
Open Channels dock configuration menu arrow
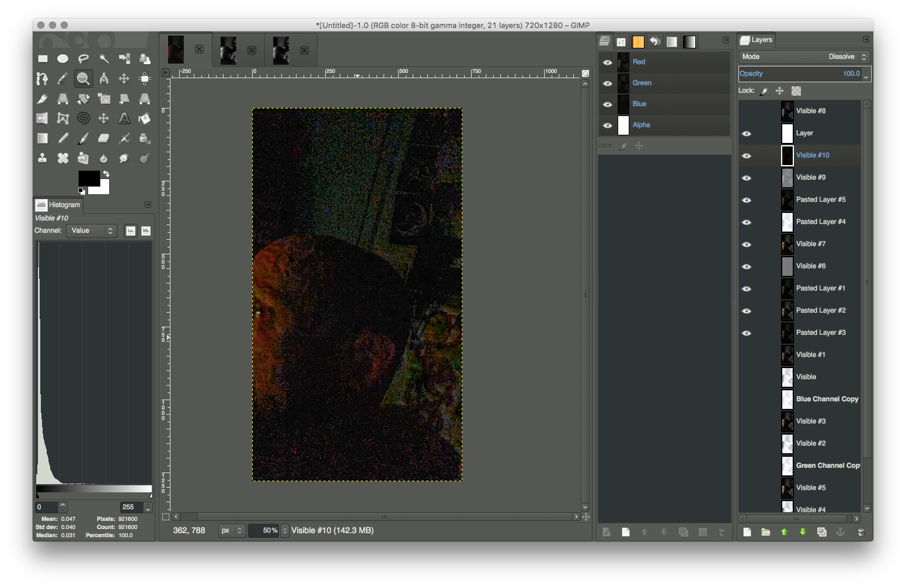(x=726, y=40)
